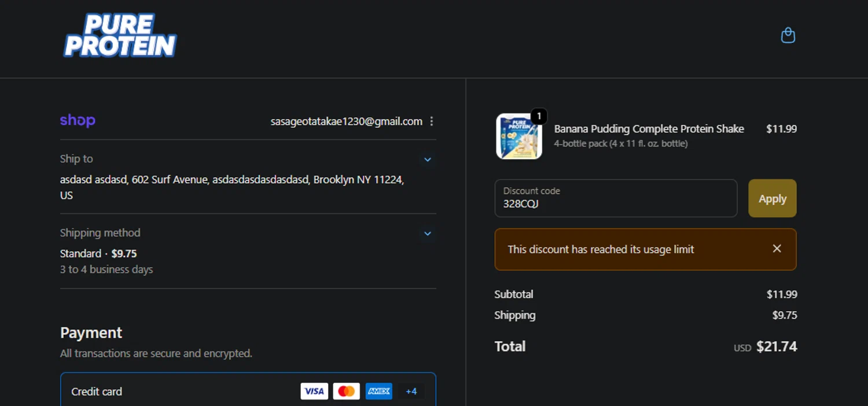Click the $11.99 product price
The height and width of the screenshot is (406, 868).
781,129
